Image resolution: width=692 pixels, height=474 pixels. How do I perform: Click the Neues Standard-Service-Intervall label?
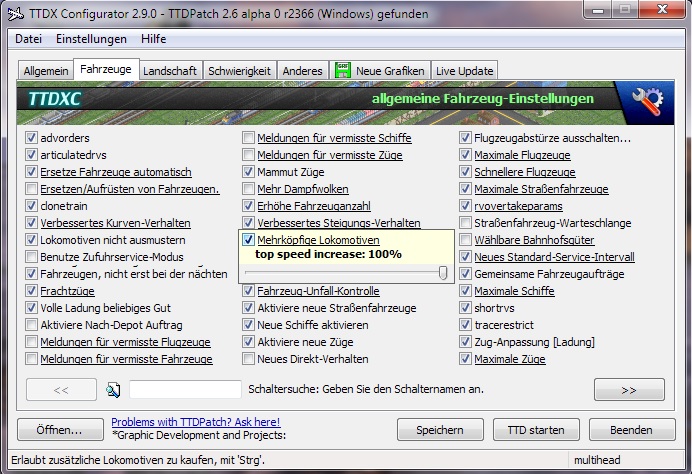554,257
